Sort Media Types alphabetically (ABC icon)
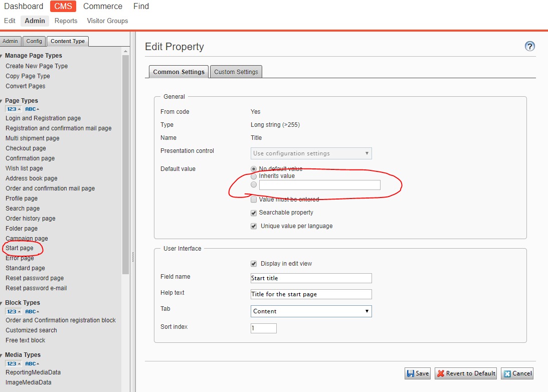Image resolution: width=548 pixels, height=392 pixels. click(x=32, y=363)
